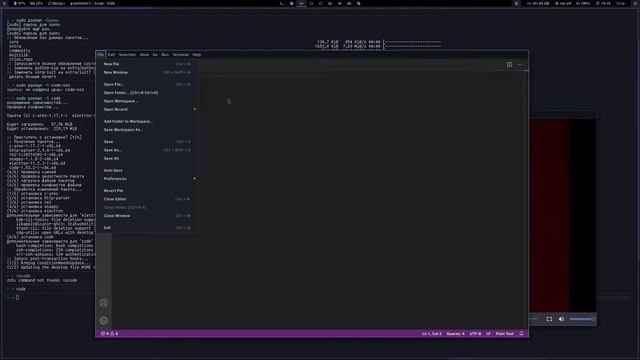The image size is (640, 360).
Task: Select Close Window entry
Action: [x=147, y=216]
